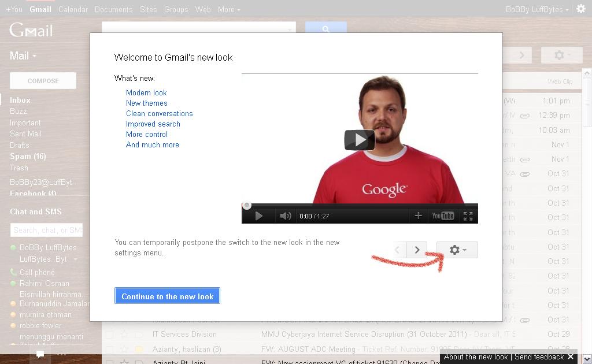Open the Clean conversations link
The height and width of the screenshot is (364, 592).
[x=160, y=114]
